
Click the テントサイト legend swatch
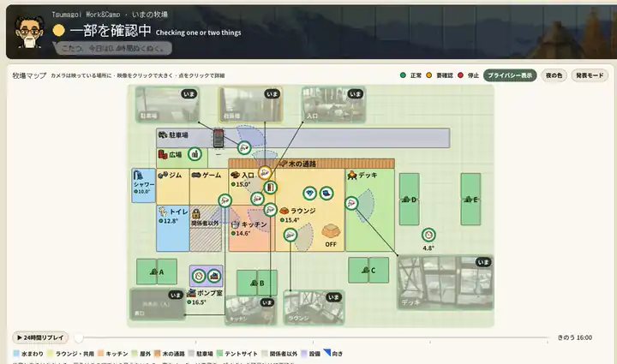[x=219, y=354]
